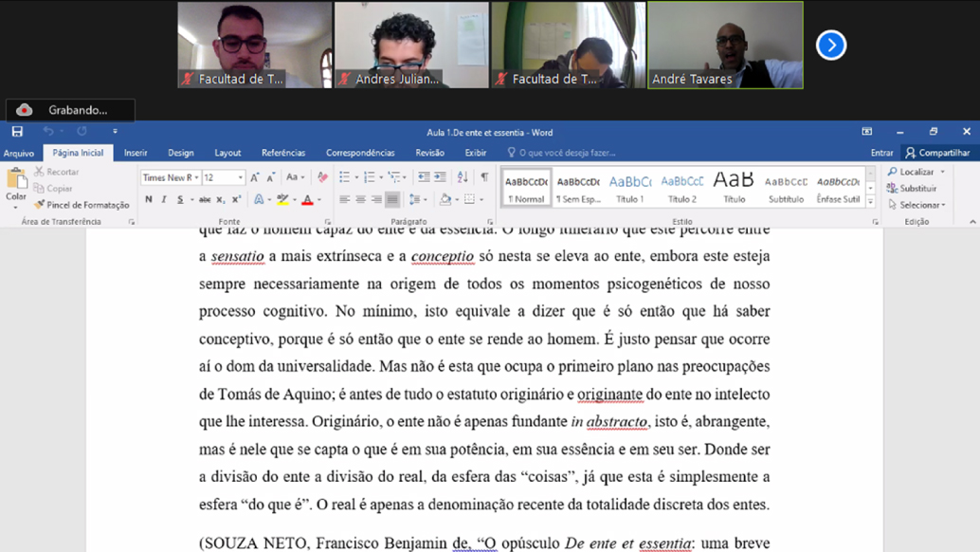This screenshot has width=980, height=552.
Task: Switch to the Inserir tab
Action: pyautogui.click(x=136, y=153)
